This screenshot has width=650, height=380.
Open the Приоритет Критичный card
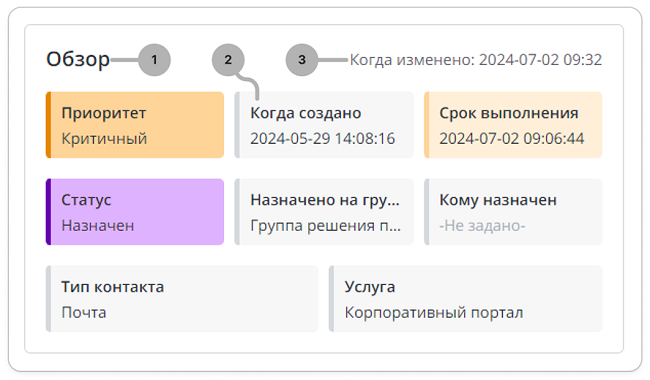[x=135, y=125]
